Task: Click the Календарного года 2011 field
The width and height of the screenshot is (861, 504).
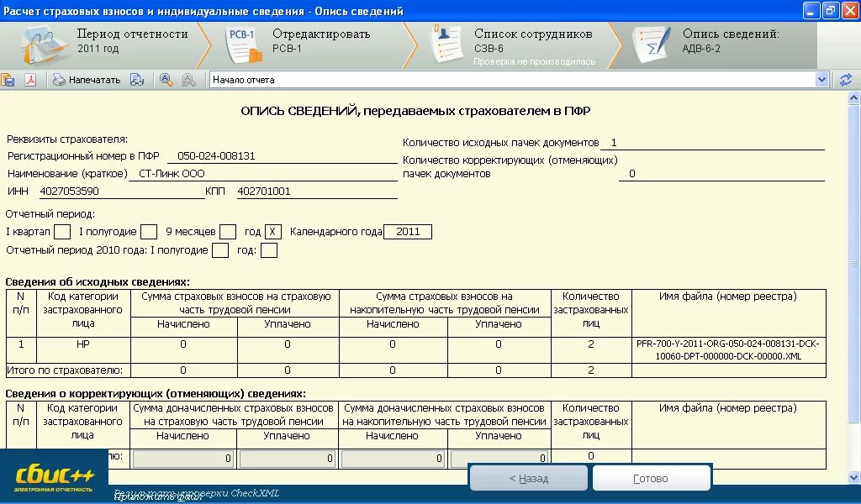Action: pos(408,232)
